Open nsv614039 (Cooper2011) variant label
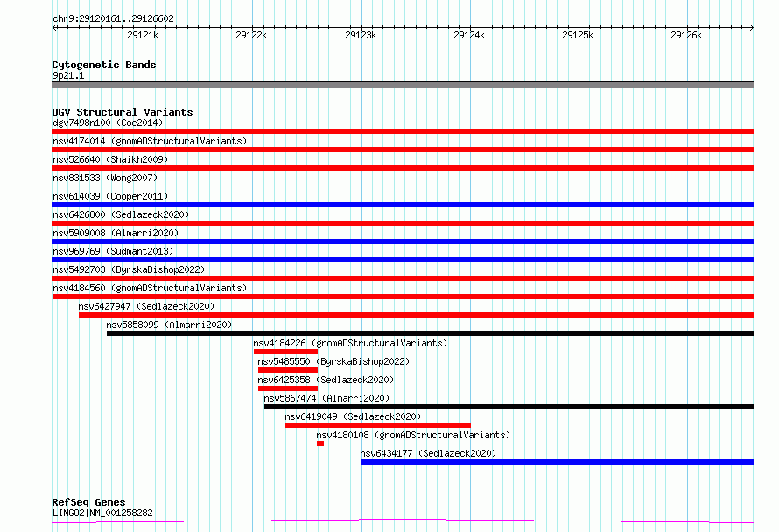The width and height of the screenshot is (779, 532). (x=110, y=196)
